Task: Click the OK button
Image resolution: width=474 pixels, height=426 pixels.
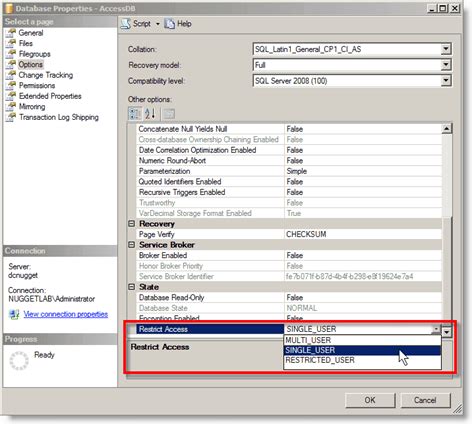Action: (x=370, y=400)
